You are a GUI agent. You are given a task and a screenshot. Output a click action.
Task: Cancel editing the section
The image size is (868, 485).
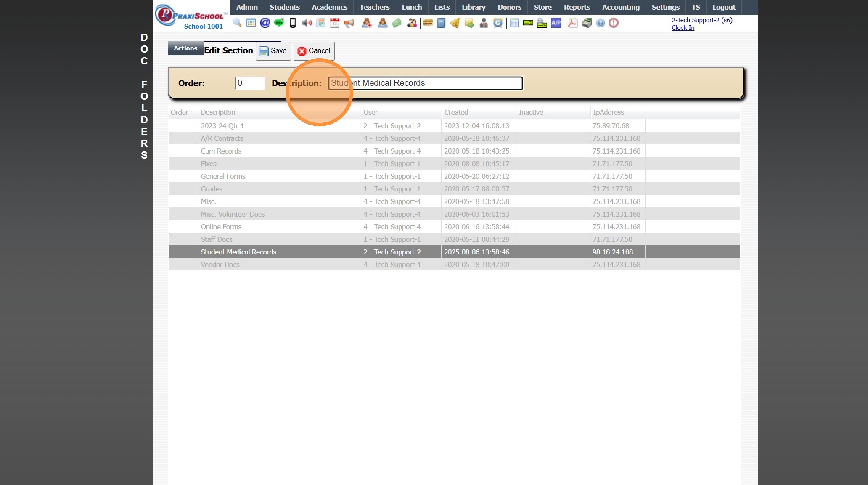click(x=314, y=51)
